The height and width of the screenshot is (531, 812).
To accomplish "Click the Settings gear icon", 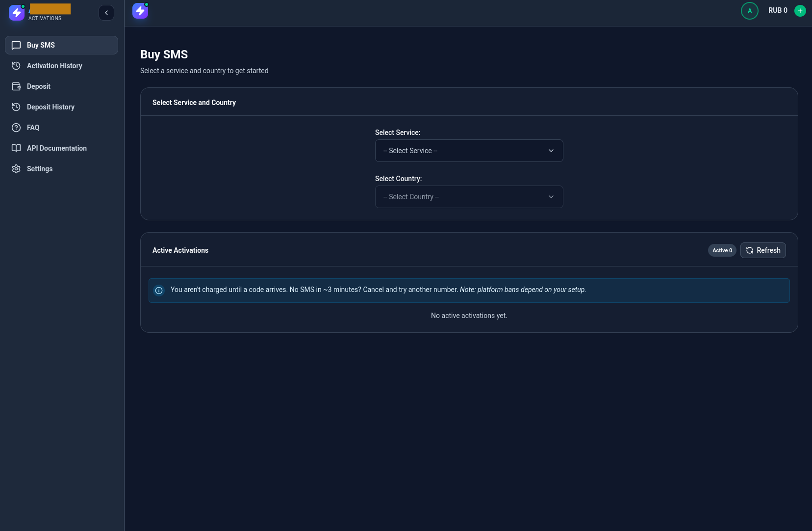I will pyautogui.click(x=16, y=169).
